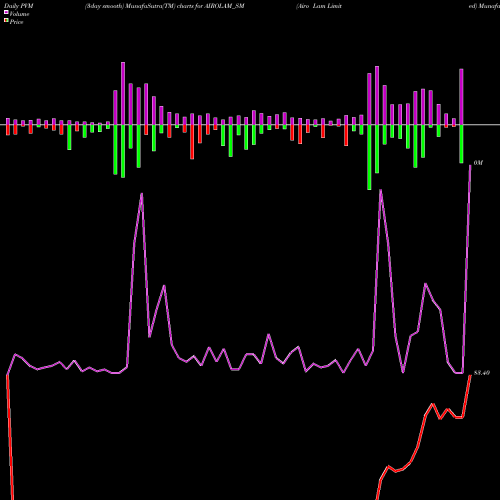Click the Volume legend color swatch
The image size is (500, 500).
point(6,13)
